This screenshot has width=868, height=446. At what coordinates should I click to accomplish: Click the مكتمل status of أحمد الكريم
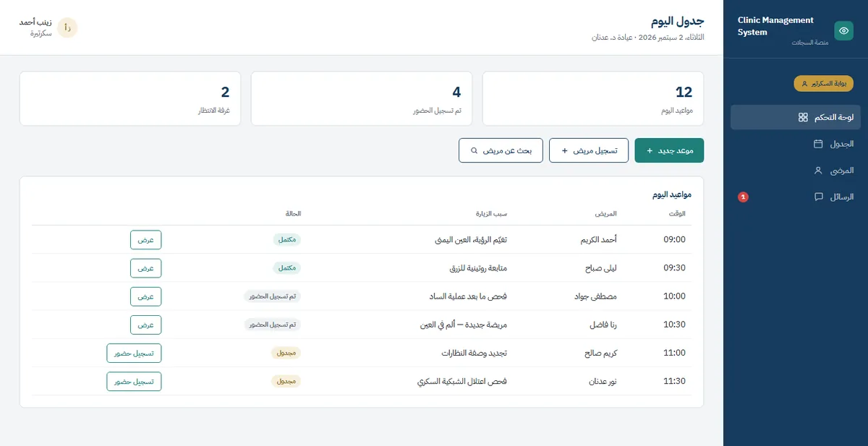tap(287, 239)
